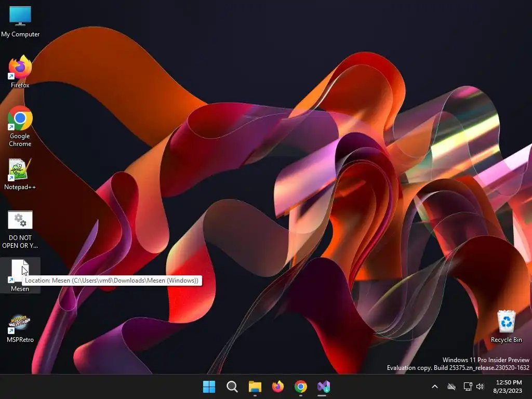This screenshot has height=399, width=532.
Task: Select the Firefox desktop shortcut
Action: [20, 72]
